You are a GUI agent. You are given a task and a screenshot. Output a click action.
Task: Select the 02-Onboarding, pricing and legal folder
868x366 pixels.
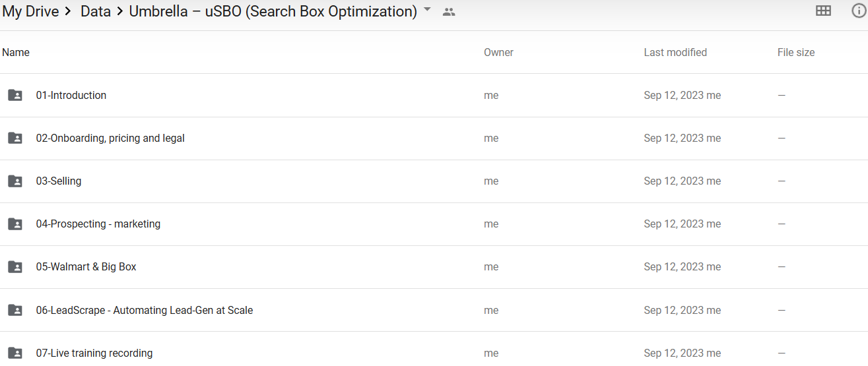click(110, 138)
